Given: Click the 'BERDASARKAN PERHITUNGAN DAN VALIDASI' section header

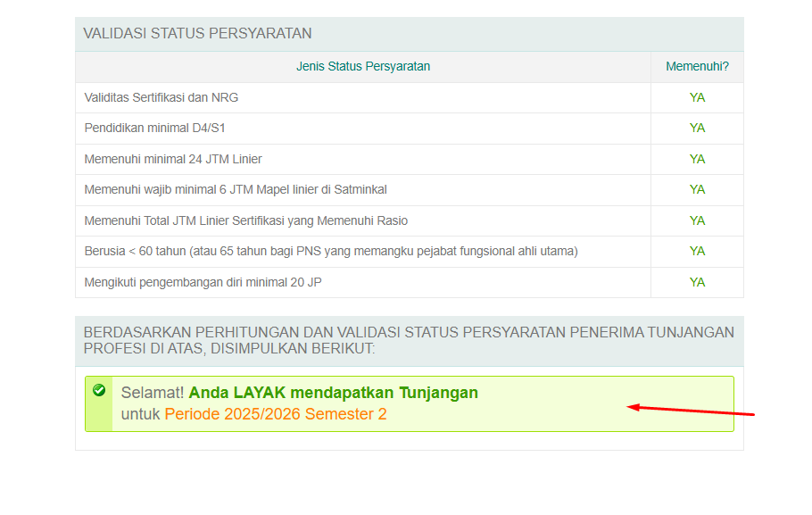Looking at the screenshot, I should tap(409, 340).
